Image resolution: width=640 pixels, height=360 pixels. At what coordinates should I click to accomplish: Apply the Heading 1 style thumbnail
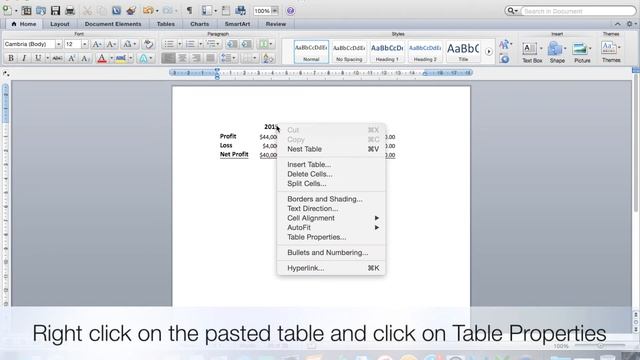[387, 51]
